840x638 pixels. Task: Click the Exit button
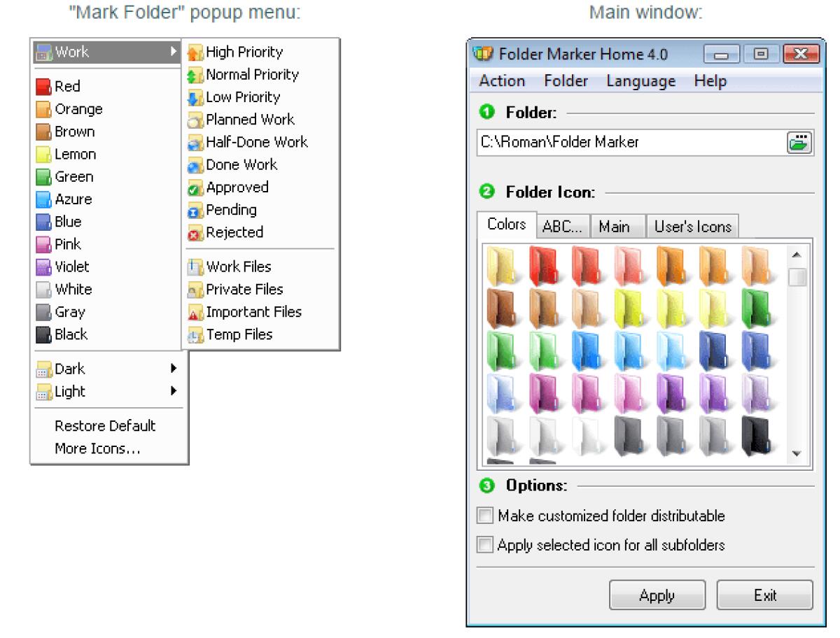(x=764, y=595)
